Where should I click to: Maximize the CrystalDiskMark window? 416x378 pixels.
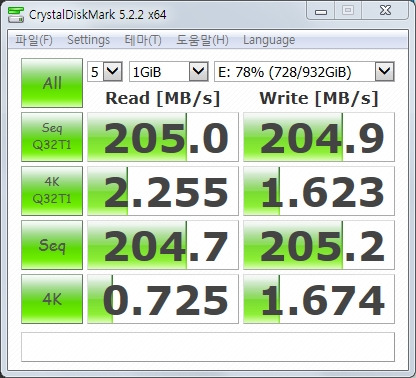348,11
